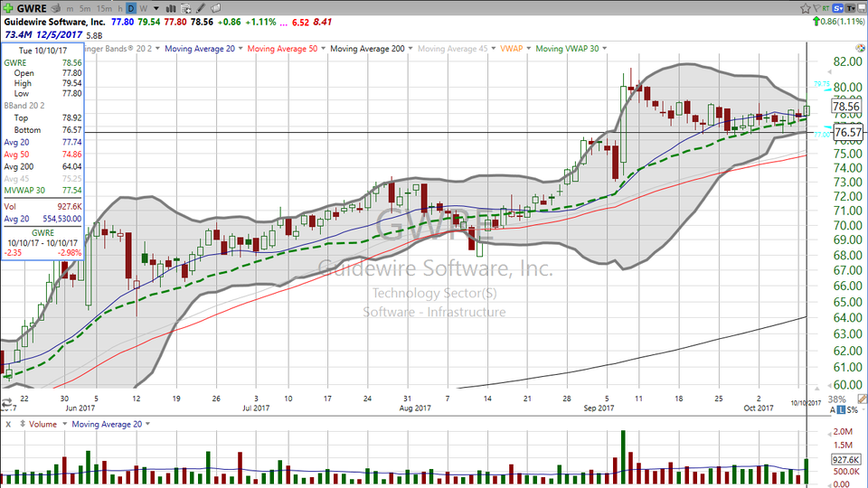Screen dimensions: 868x488
Task: Click the Moving Average 50 indicator label
Action: point(282,49)
